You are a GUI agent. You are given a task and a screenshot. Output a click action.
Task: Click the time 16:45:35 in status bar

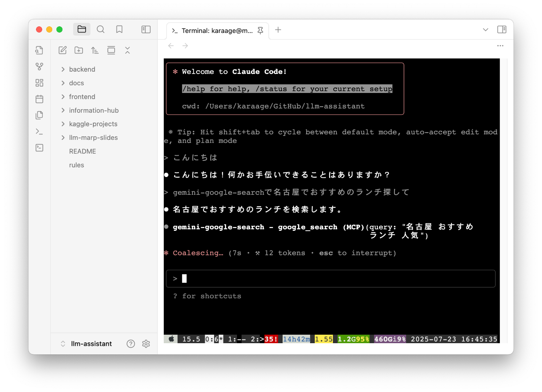coord(479,339)
